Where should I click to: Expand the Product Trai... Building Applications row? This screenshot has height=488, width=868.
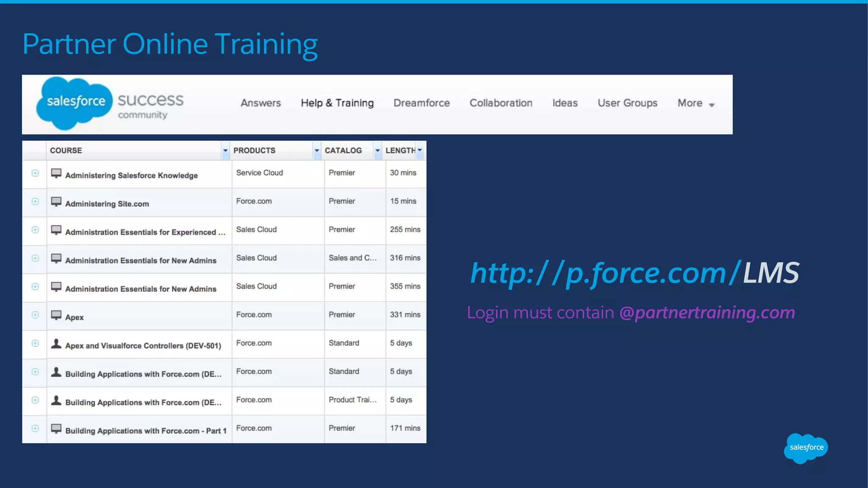35,400
